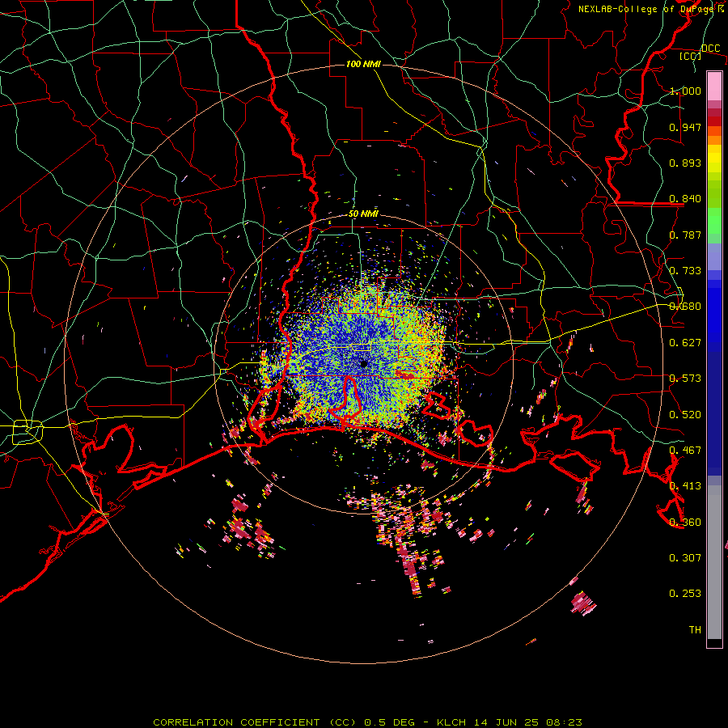The image size is (728, 728).
Task: Click the KLCH station identifier in footer
Action: coord(451,722)
